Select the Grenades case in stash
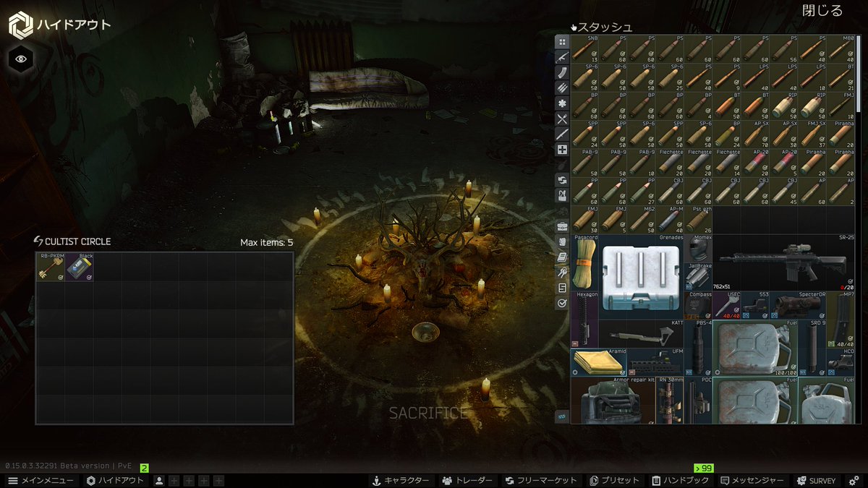The image size is (868, 488). [642, 276]
